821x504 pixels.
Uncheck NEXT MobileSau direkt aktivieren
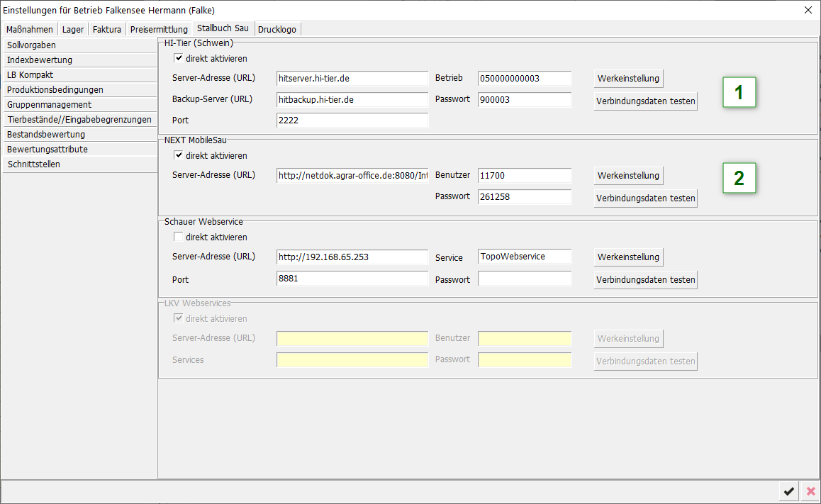pos(179,156)
